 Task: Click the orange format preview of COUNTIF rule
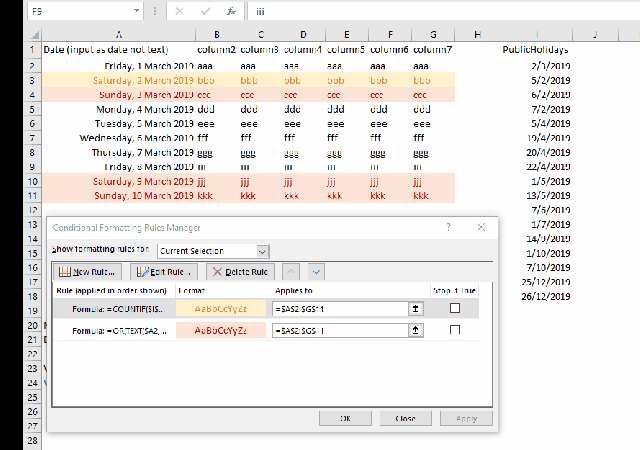(221, 309)
